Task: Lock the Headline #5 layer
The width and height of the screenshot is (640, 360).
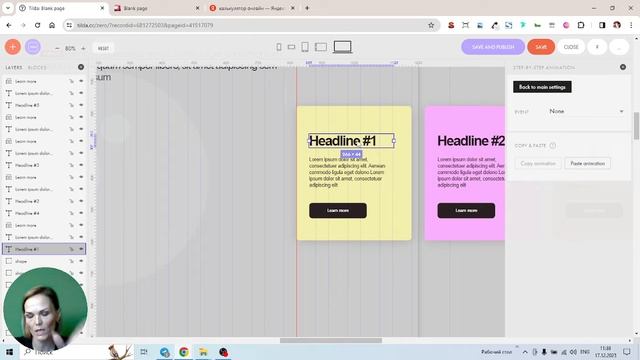Action: pyautogui.click(x=71, y=105)
